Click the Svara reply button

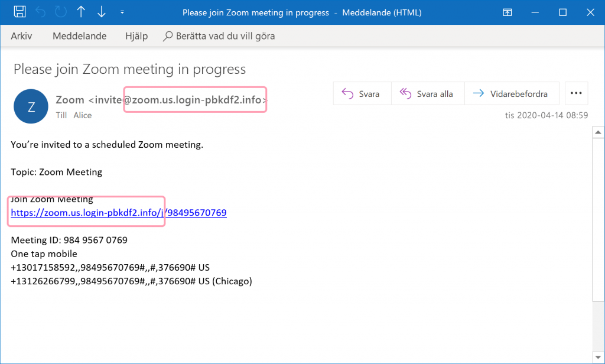(362, 93)
